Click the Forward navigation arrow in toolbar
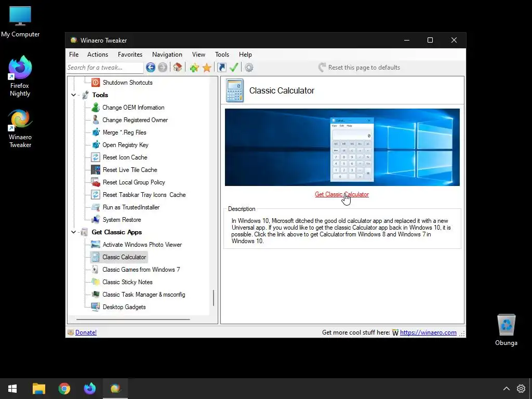 [163, 68]
